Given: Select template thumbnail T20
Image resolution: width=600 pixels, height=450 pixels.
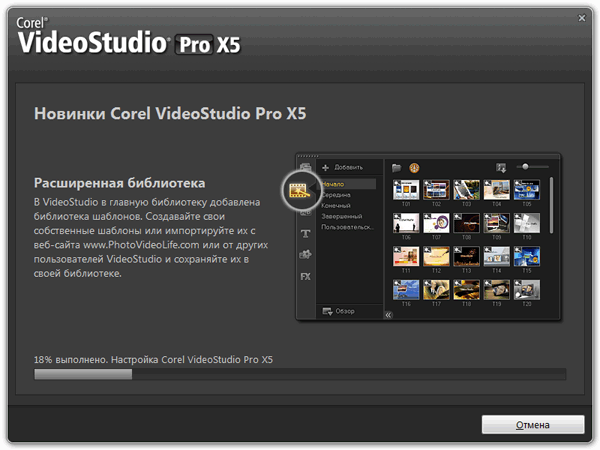Looking at the screenshot, I should 527,290.
